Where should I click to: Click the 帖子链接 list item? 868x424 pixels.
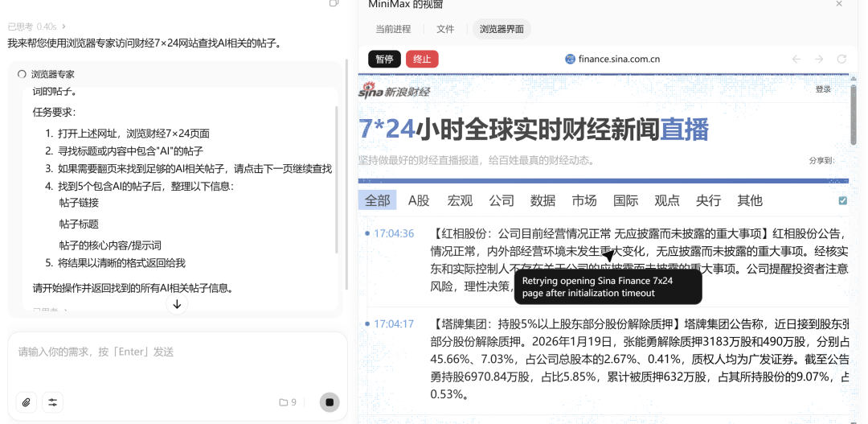coord(79,203)
